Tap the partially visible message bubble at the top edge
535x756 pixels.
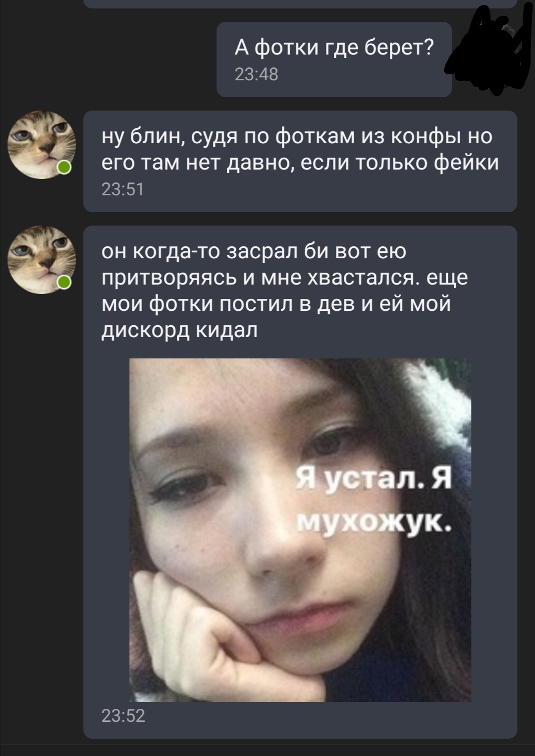click(300, 4)
